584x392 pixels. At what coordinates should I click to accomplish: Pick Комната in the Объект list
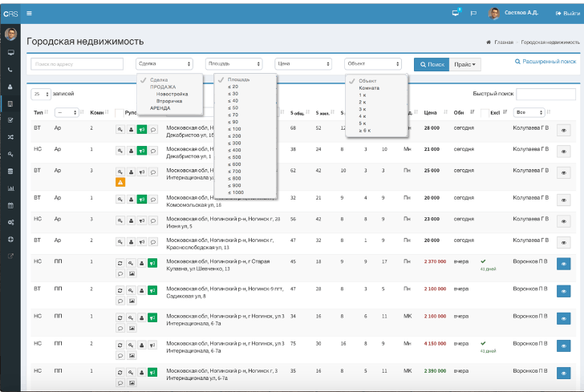369,88
